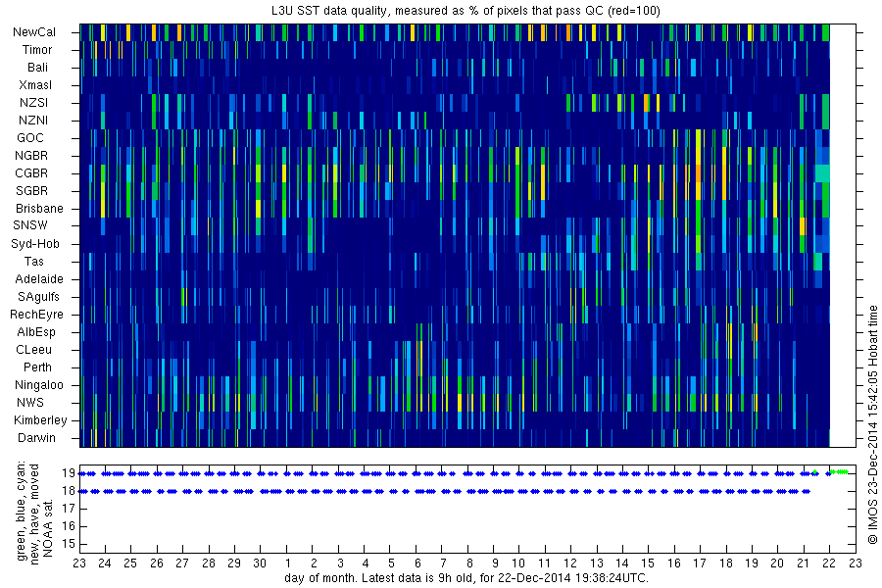Select the Syd-Hob region label
This screenshot has height=588, width=882.
35,244
